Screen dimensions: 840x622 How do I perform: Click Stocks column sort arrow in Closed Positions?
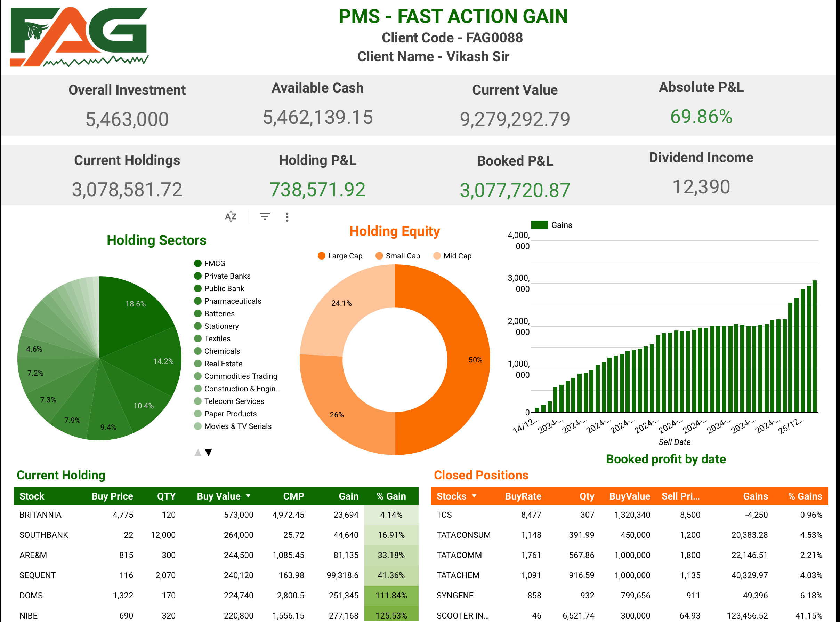(474, 496)
